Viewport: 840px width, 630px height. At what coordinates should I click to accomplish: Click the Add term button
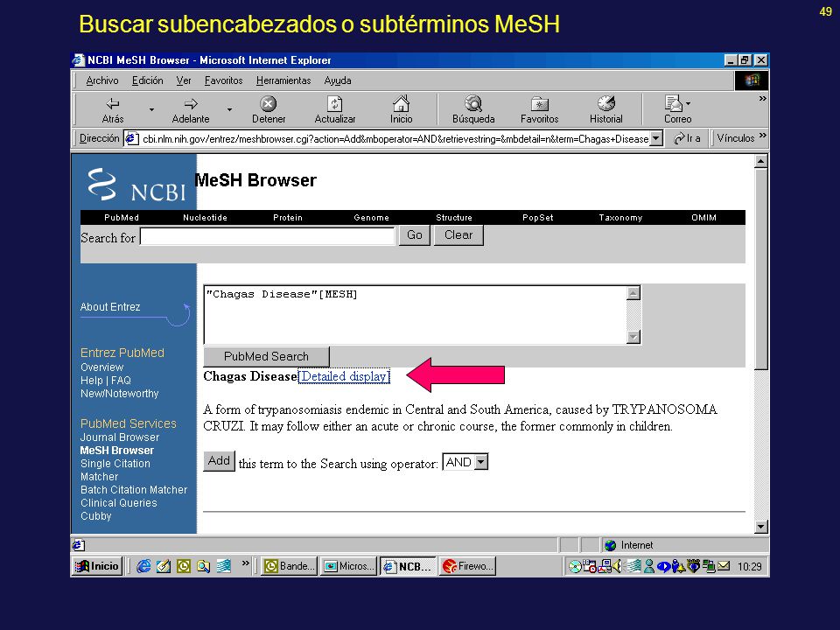pos(219,461)
